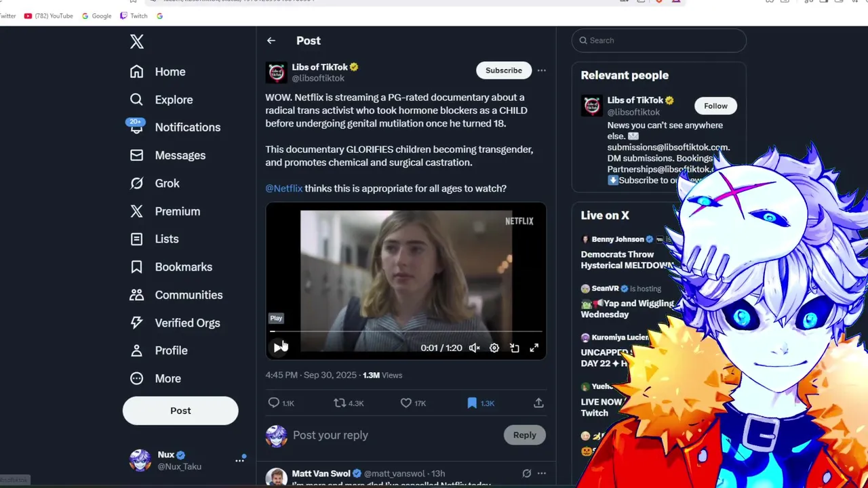Screen dimensions: 868x488
Task: Go back with the arrow beside Post
Action: [x=271, y=41]
